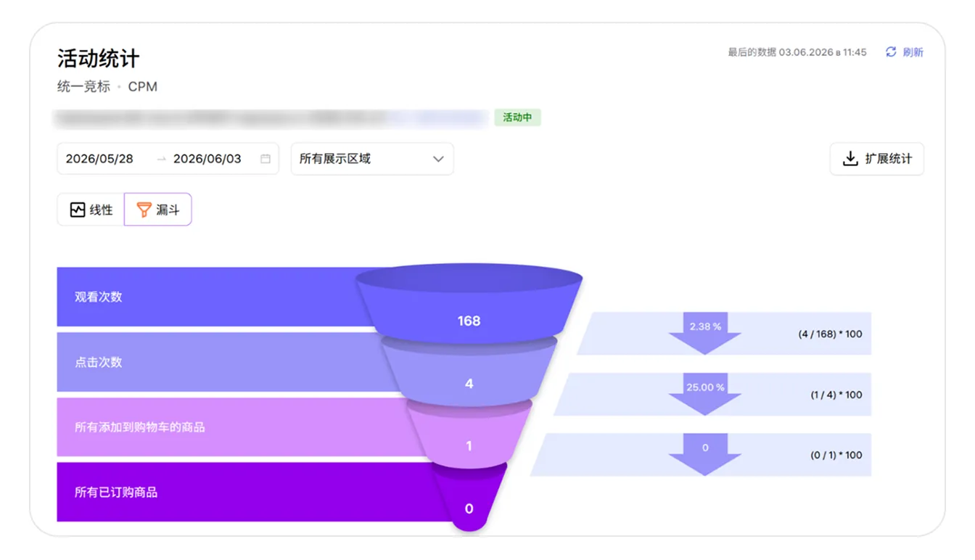Click the 25.00 % conversion arrow
This screenshot has width=975, height=560.
point(704,394)
